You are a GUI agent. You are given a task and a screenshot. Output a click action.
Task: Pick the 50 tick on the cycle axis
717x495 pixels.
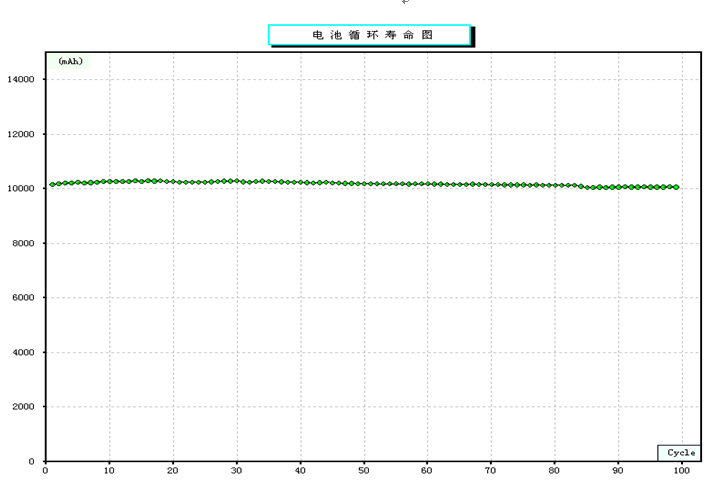coord(364,470)
